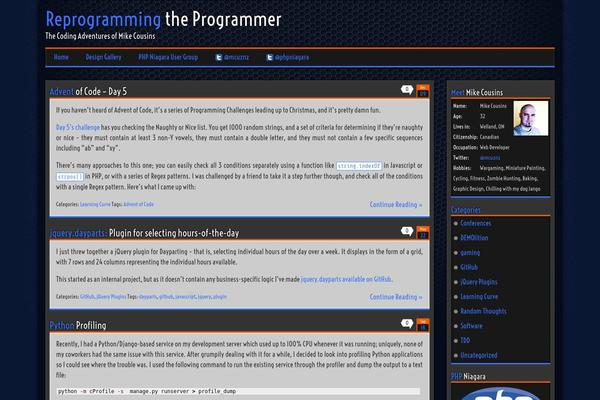
Task: Open the TDD category
Action: point(465,340)
